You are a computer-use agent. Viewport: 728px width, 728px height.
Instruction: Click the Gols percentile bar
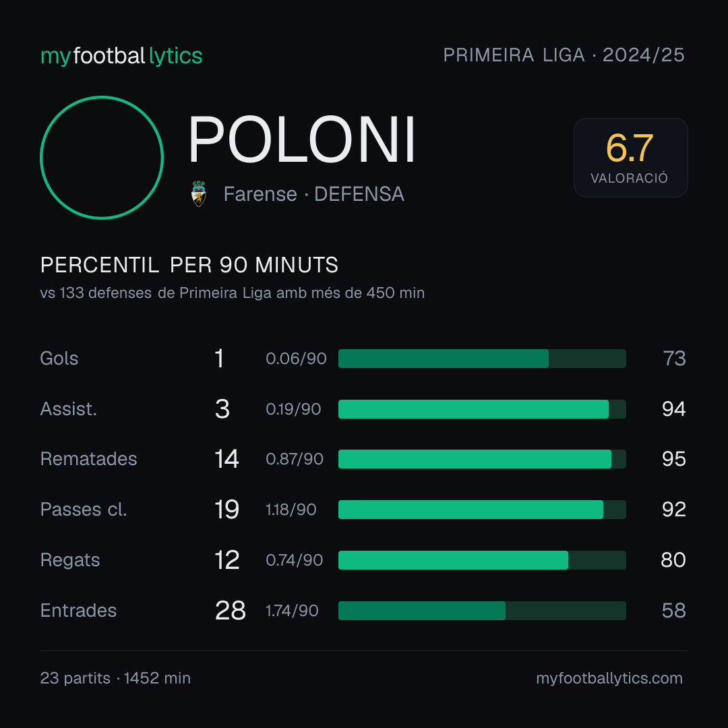pos(482,359)
